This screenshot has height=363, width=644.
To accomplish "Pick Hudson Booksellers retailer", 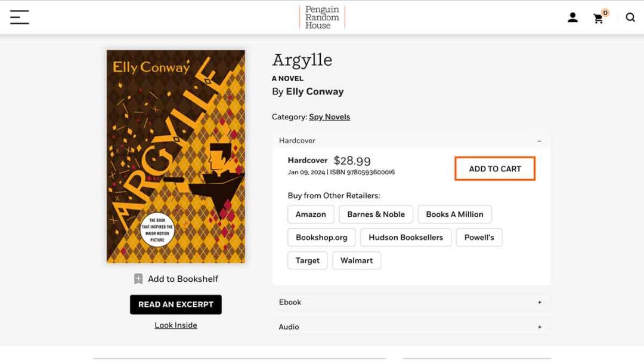I will click(x=405, y=238).
